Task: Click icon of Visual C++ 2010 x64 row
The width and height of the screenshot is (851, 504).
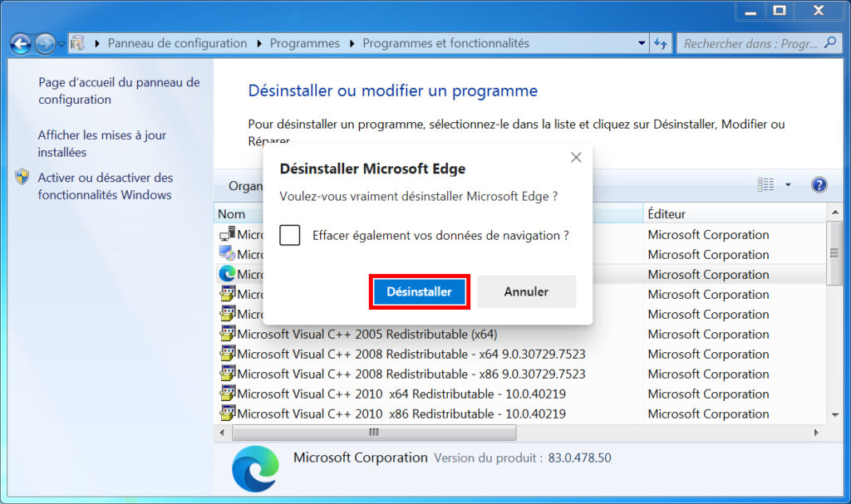Action: (228, 393)
